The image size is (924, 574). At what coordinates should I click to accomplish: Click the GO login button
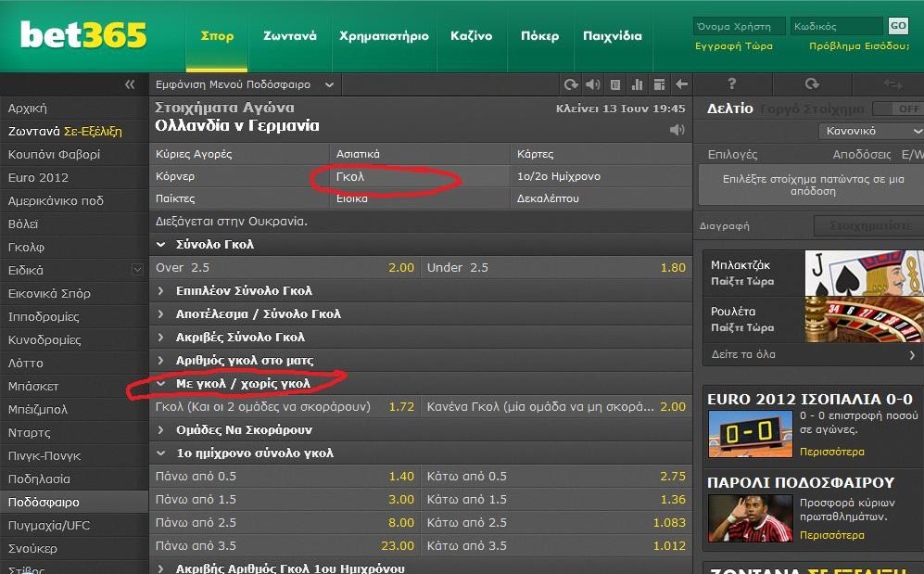point(898,26)
